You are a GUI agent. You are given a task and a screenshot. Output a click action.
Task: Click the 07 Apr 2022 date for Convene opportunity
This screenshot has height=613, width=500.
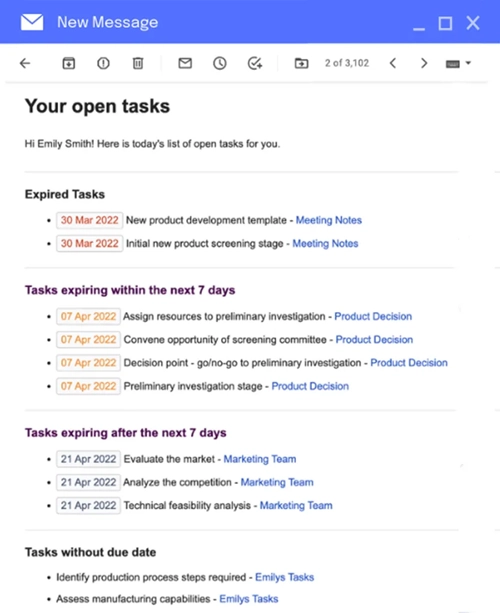(88, 339)
